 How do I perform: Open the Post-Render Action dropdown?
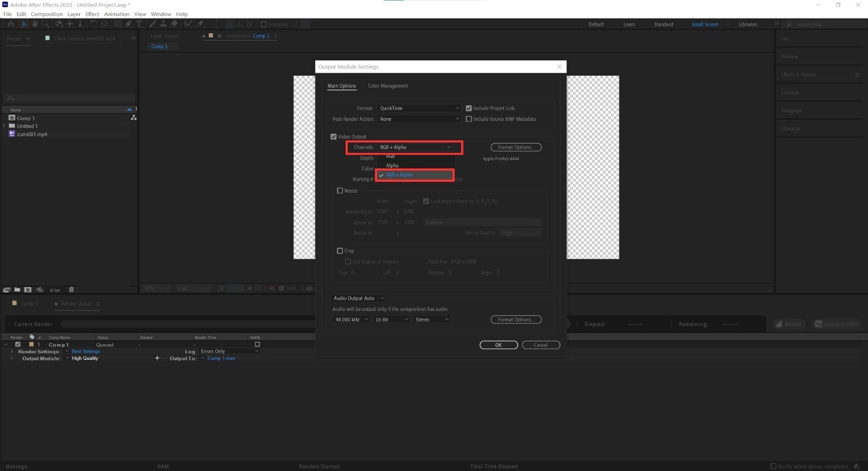point(419,119)
